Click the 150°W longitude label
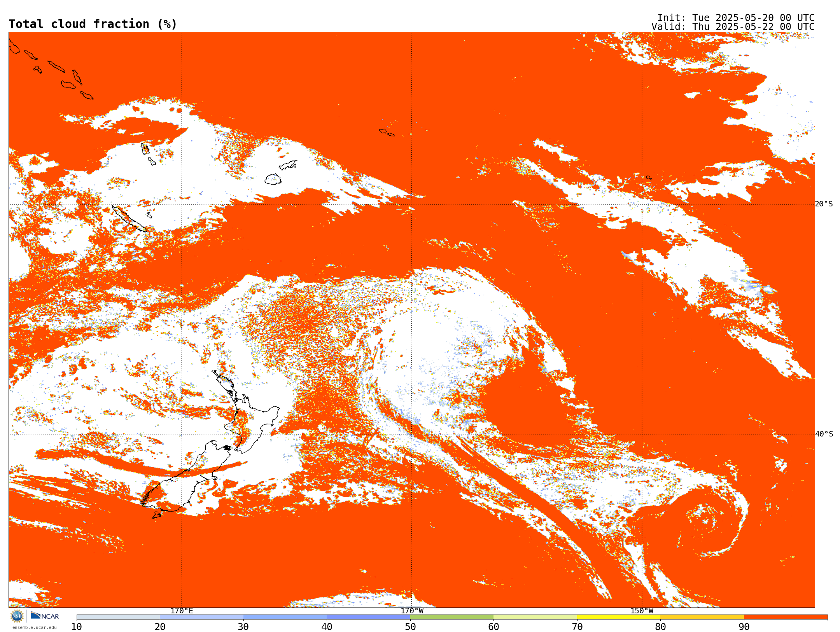 click(x=642, y=611)
